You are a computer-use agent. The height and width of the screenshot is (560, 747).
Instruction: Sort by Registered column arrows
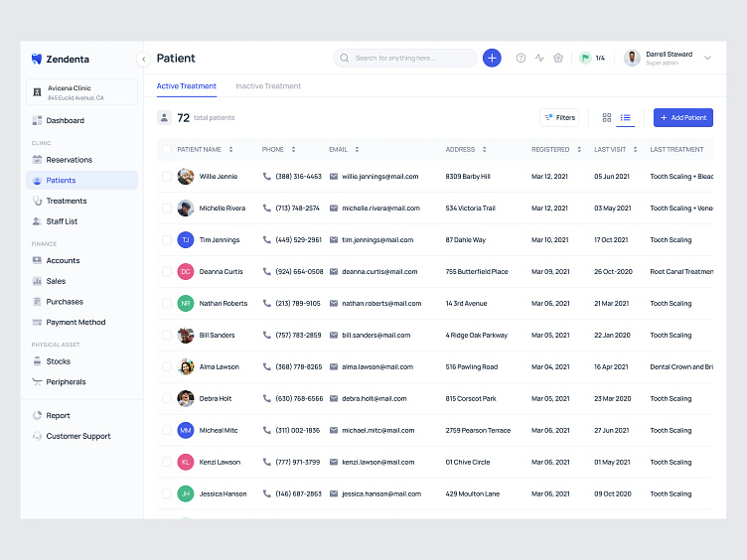[579, 150]
